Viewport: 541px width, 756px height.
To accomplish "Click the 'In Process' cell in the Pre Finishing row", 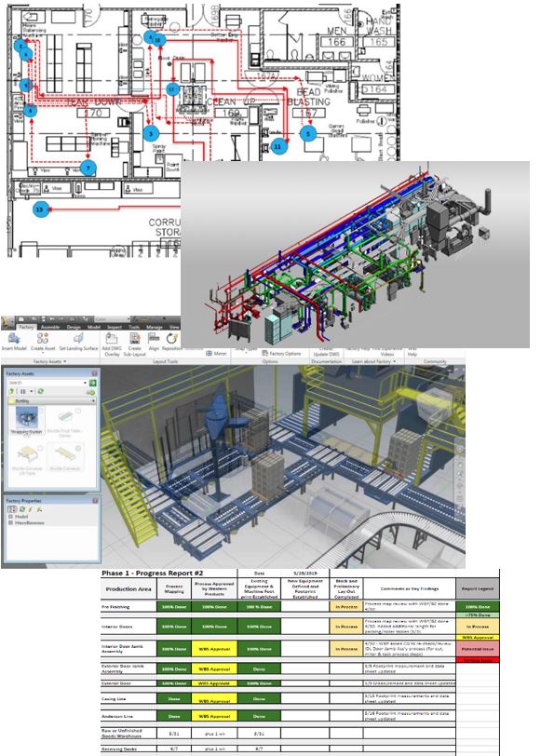I will (346, 606).
